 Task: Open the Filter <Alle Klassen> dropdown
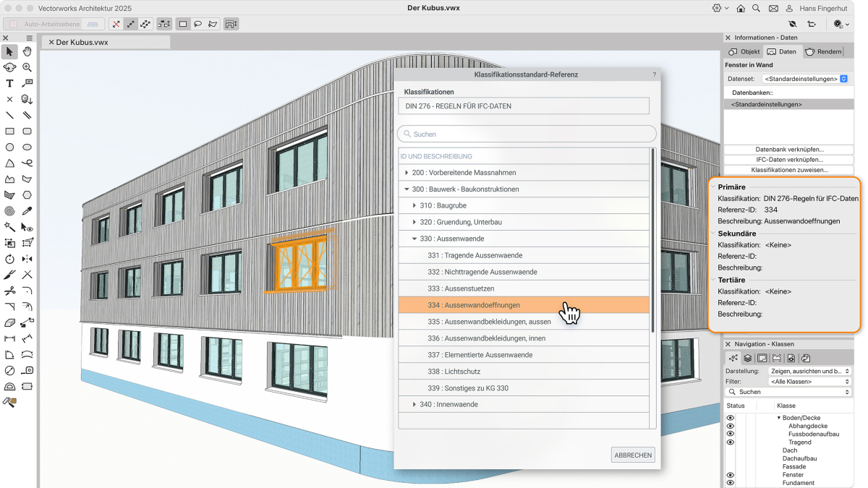click(x=809, y=381)
